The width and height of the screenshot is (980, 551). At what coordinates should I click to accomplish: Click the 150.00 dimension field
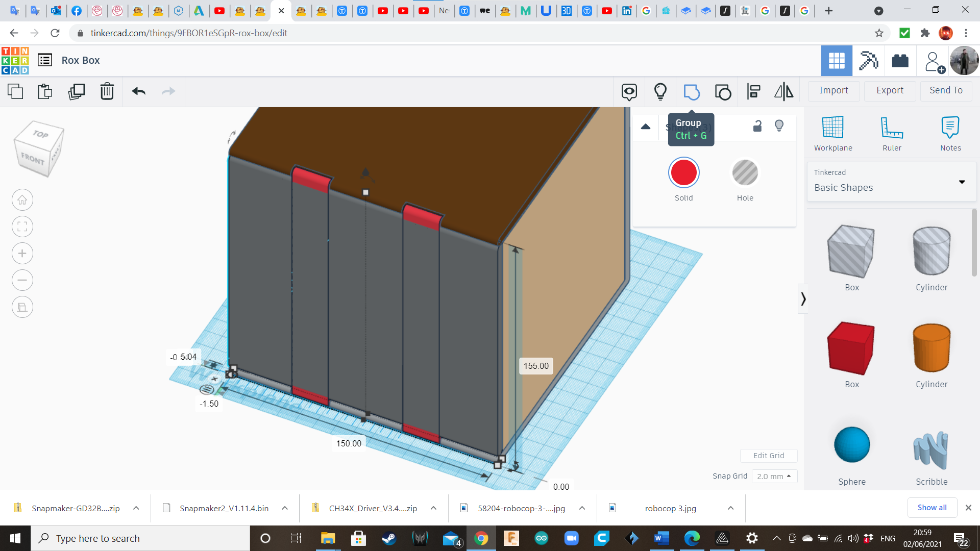pyautogui.click(x=349, y=443)
